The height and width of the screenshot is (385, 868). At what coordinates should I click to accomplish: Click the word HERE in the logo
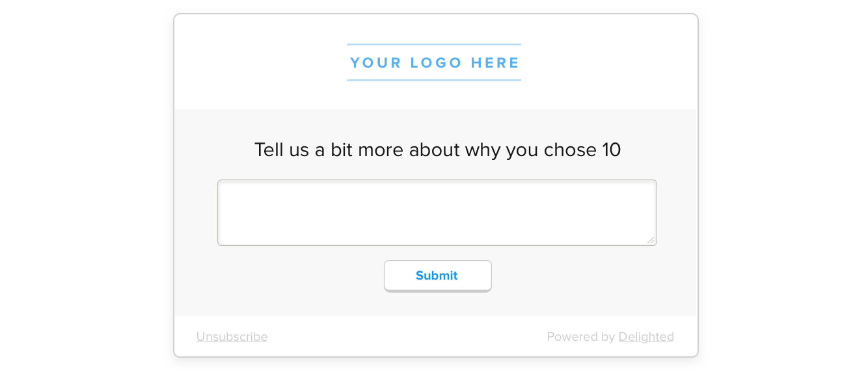(x=495, y=62)
